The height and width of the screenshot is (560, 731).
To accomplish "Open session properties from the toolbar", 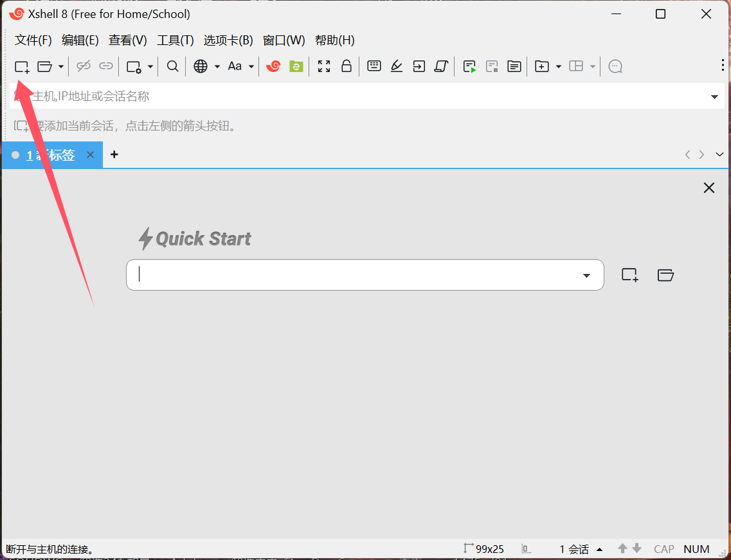I will pyautogui.click(x=134, y=66).
